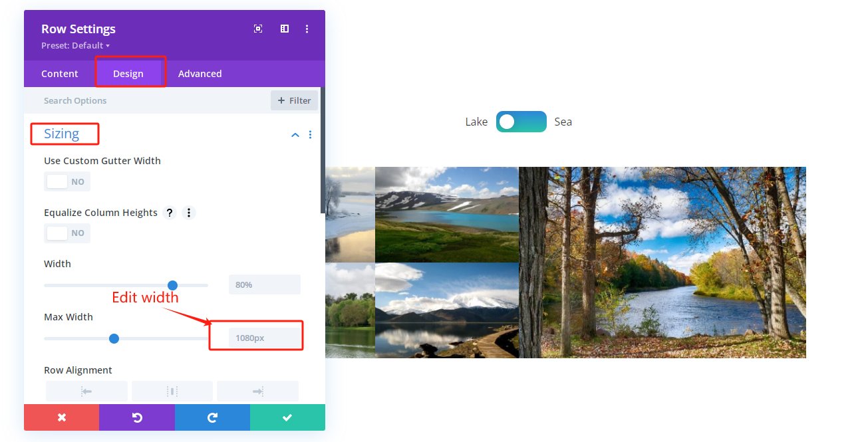The height and width of the screenshot is (442, 868).
Task: Click the Sizing section heading
Action: coord(62,134)
